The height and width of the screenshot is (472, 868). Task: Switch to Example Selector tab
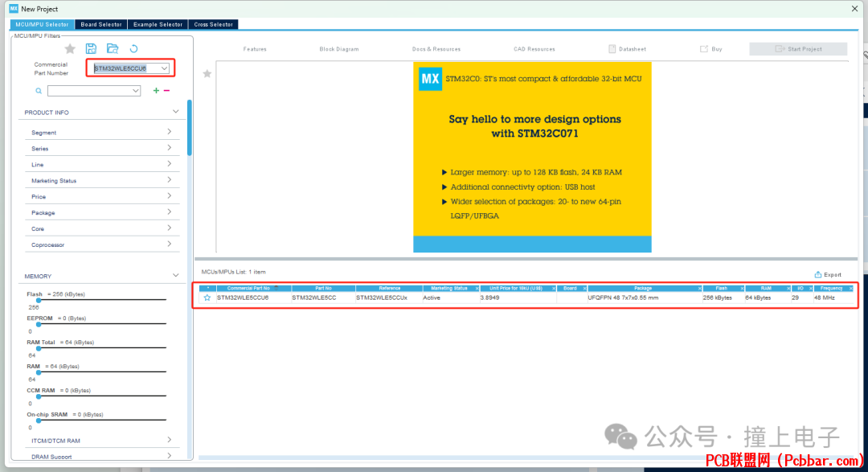[x=158, y=24]
